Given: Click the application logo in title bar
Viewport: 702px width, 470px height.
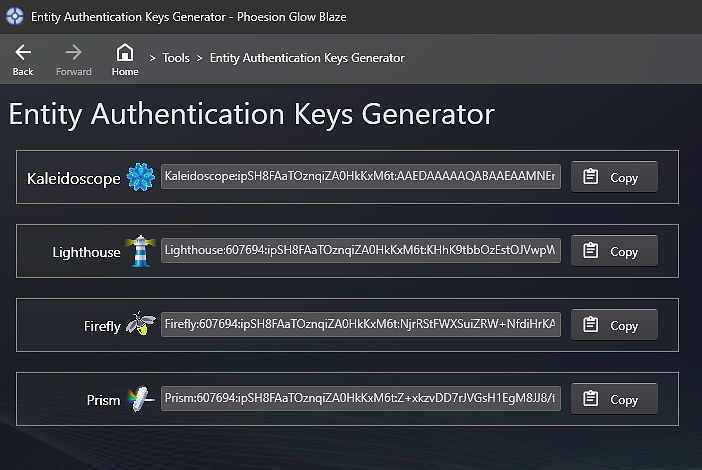Looking at the screenshot, I should [15, 17].
